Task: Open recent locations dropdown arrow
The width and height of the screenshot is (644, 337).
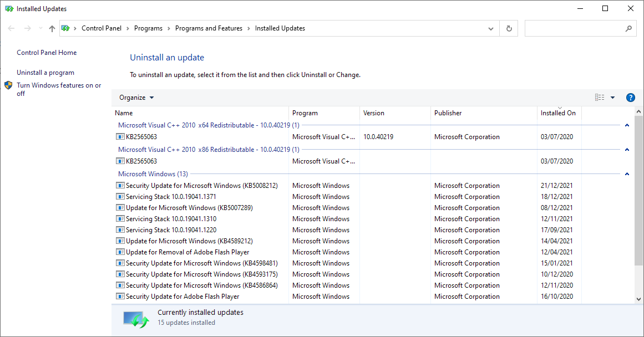Action: (x=40, y=28)
